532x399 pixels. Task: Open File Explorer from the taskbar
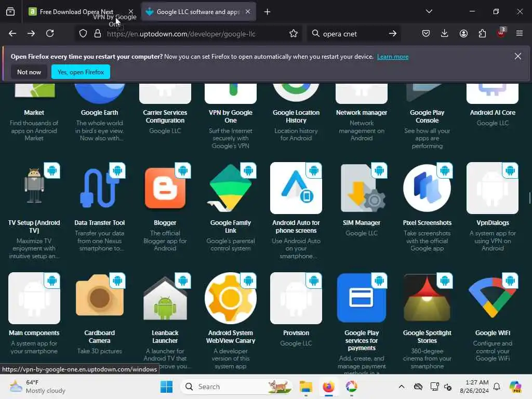[305, 387]
